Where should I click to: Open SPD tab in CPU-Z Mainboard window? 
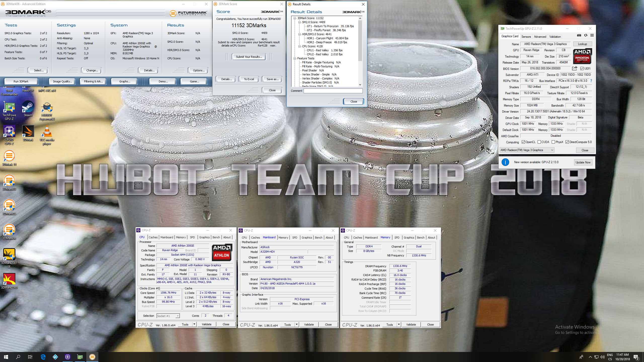[295, 238]
